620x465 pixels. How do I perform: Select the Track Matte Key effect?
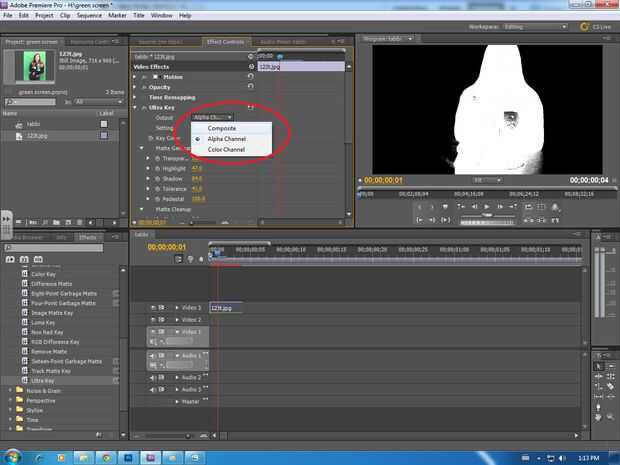point(51,371)
